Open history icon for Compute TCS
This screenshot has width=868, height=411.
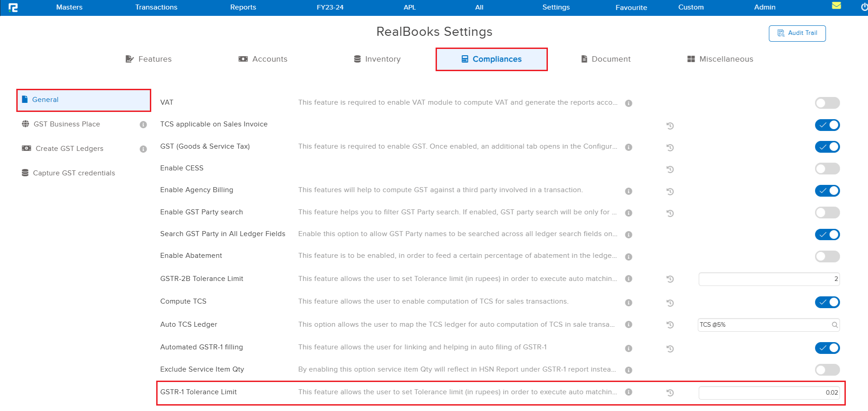coord(670,303)
